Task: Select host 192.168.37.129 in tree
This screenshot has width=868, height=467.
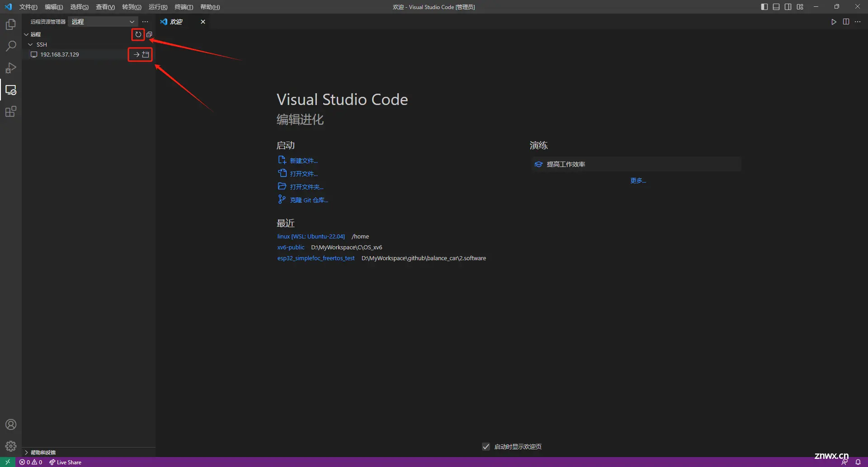Action: pyautogui.click(x=59, y=54)
